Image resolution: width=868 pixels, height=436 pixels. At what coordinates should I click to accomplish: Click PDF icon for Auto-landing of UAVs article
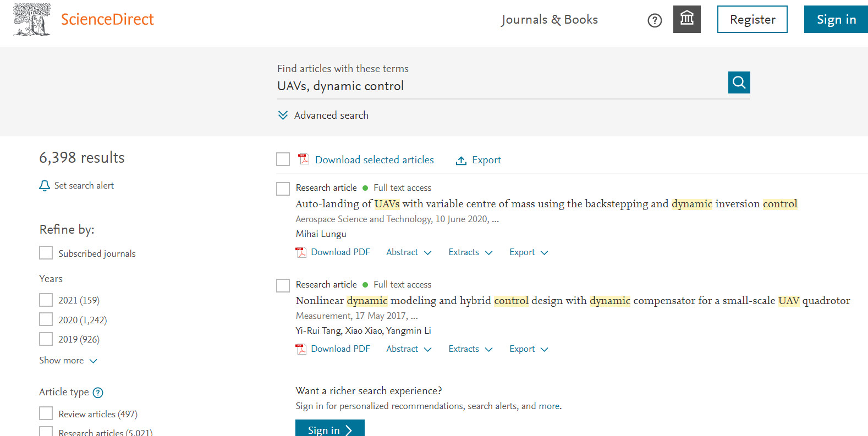tap(301, 252)
